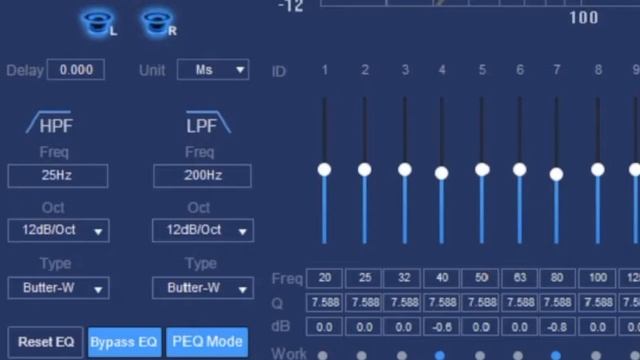The height and width of the screenshot is (360, 640).
Task: Edit the Q value for band 7
Action: point(558,302)
